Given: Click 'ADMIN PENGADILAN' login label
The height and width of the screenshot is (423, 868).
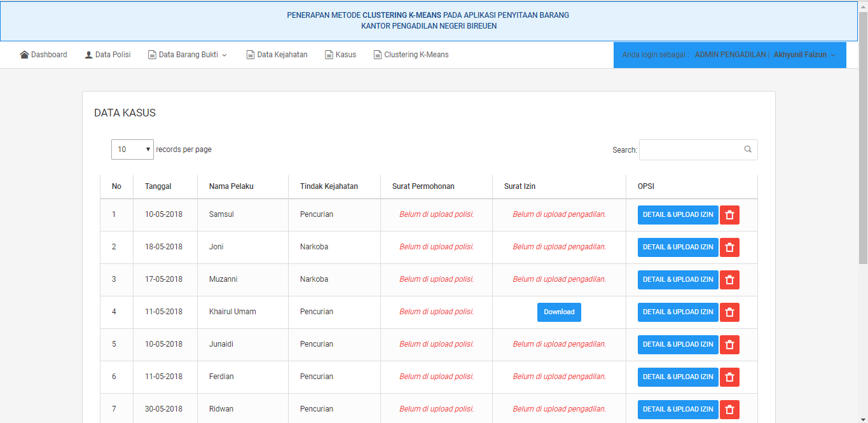Looking at the screenshot, I should [x=730, y=55].
